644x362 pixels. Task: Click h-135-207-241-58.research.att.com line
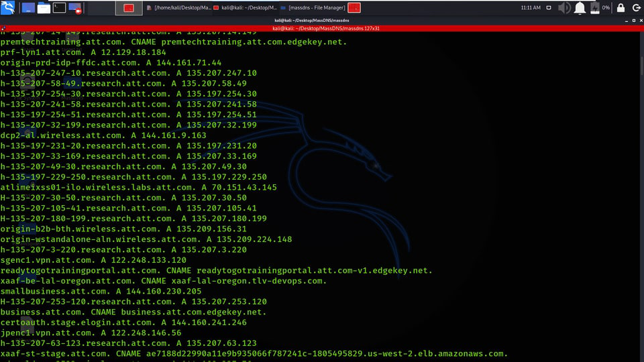click(x=128, y=105)
